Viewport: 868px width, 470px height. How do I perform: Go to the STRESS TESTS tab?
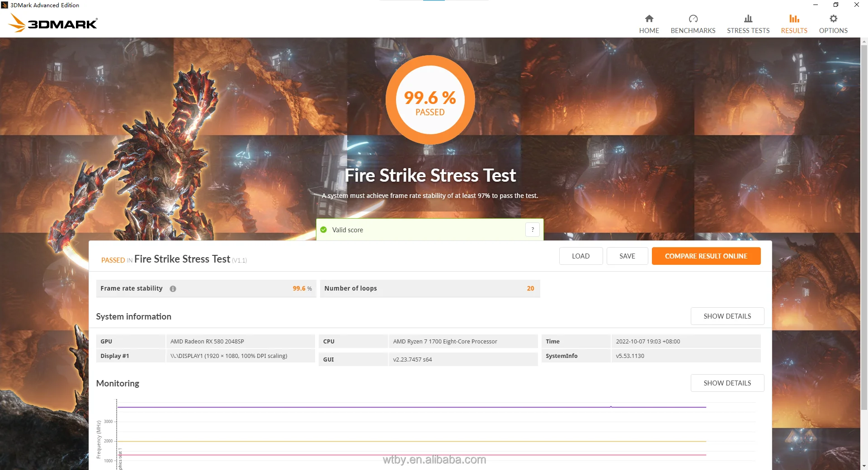[x=748, y=24]
